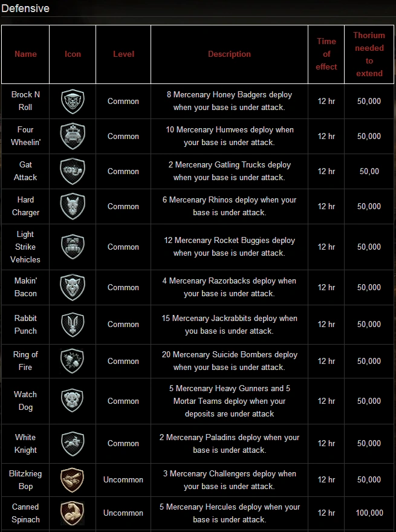Click the Makin' Bacon razorback icon
396x532 pixels.
point(73,287)
